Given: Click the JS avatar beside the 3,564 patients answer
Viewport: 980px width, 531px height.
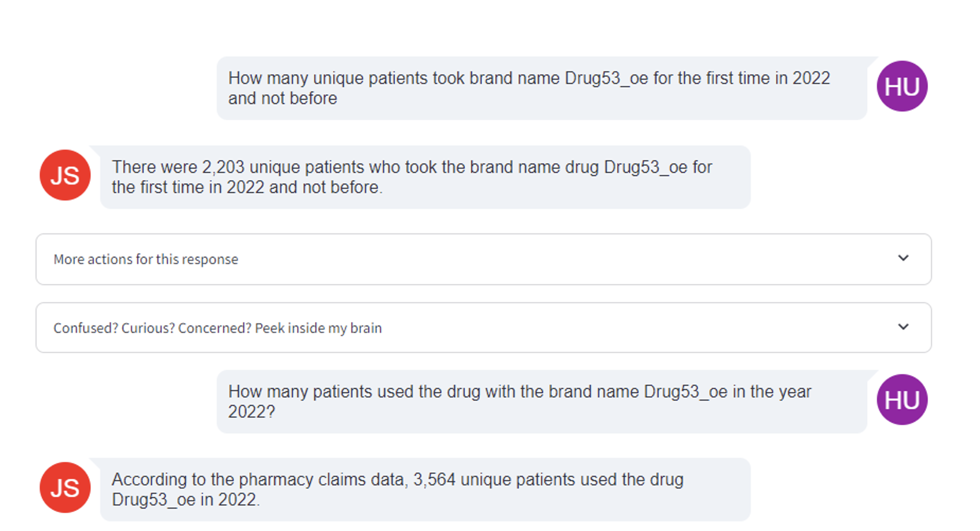Looking at the screenshot, I should click(65, 487).
